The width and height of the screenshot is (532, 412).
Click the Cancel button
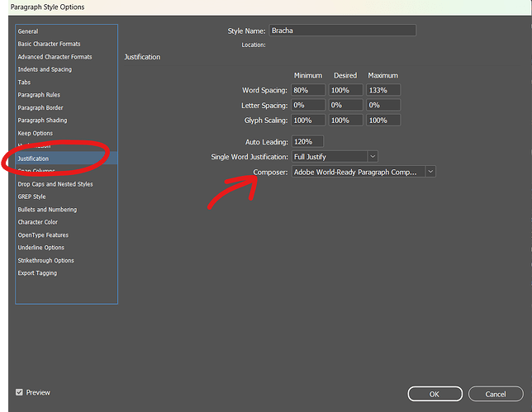point(496,394)
